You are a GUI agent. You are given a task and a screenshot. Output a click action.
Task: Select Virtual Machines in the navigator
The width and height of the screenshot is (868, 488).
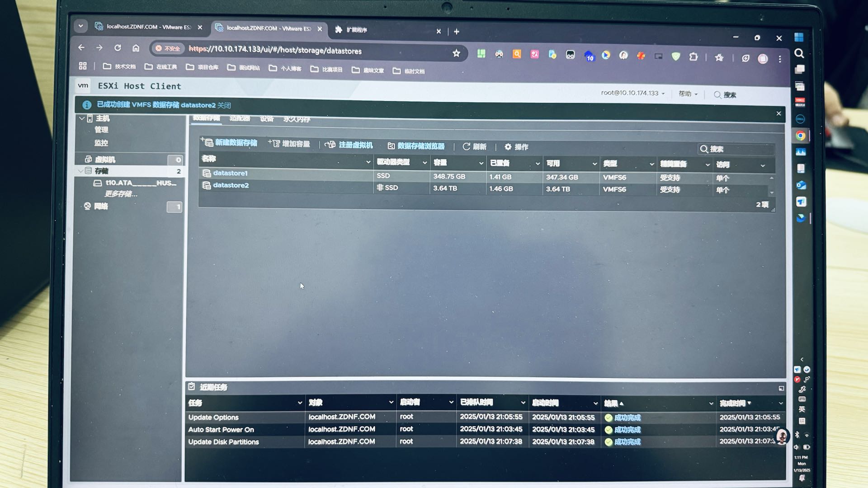(x=105, y=160)
